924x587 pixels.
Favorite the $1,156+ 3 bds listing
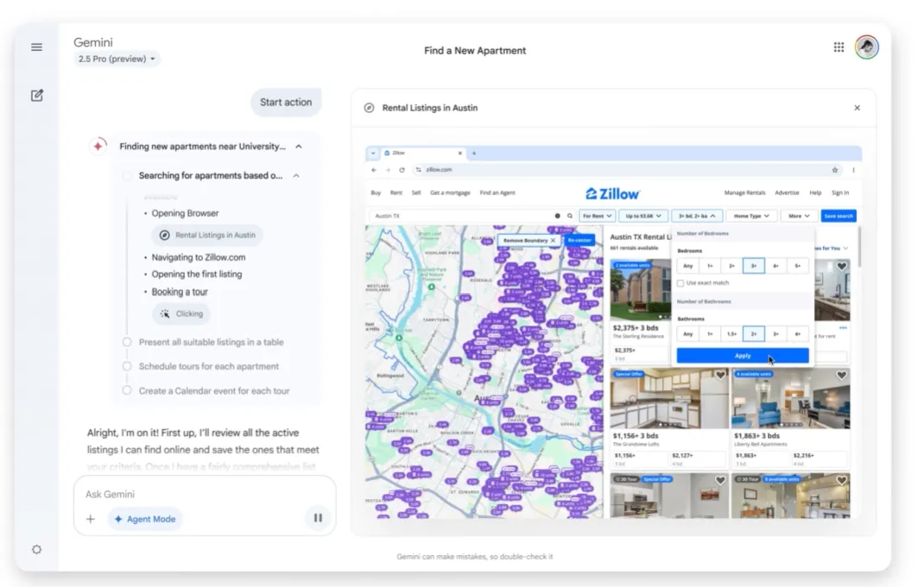[x=720, y=376]
